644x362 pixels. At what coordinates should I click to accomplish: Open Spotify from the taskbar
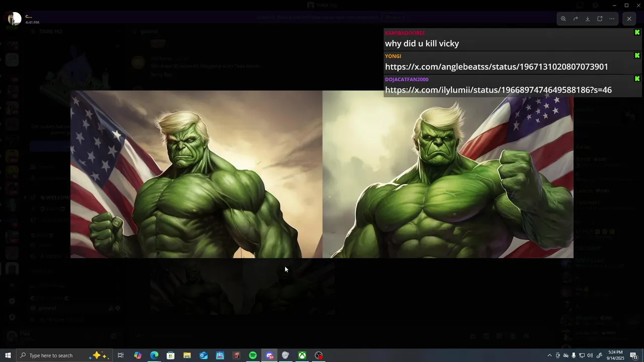click(253, 355)
